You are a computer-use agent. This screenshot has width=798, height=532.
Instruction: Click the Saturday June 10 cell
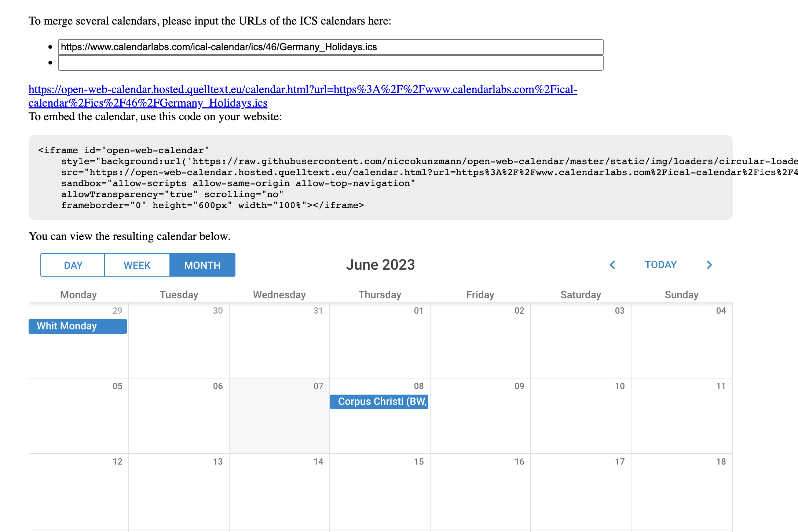581,414
